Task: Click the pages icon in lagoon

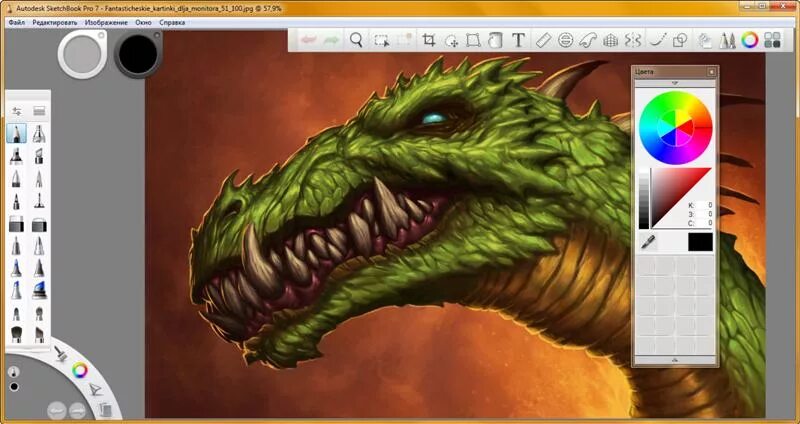Action: point(105,409)
